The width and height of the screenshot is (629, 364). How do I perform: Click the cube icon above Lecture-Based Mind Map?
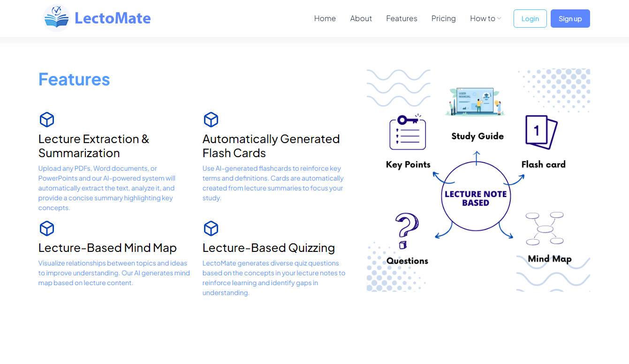[x=47, y=228]
